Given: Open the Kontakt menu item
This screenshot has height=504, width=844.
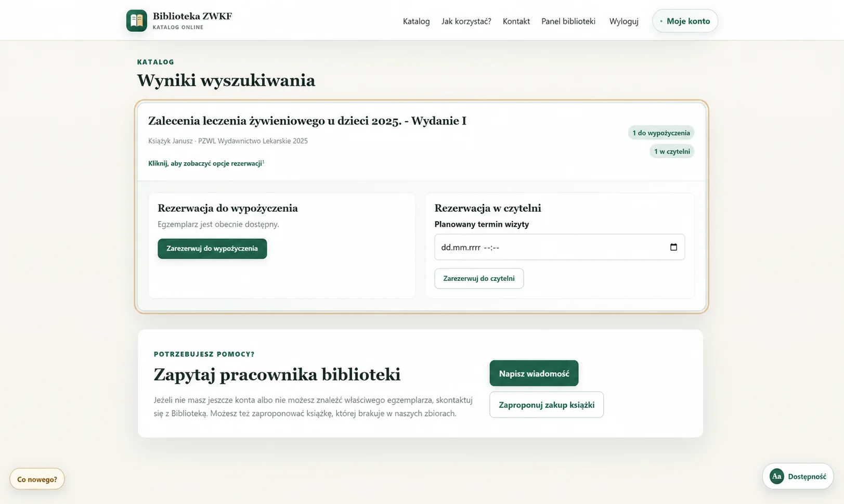Looking at the screenshot, I should coord(516,21).
